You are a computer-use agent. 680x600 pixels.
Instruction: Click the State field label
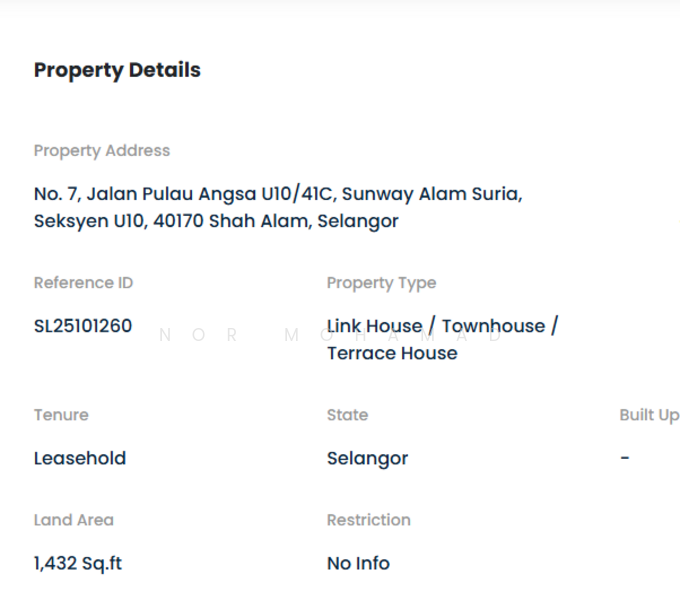click(347, 415)
